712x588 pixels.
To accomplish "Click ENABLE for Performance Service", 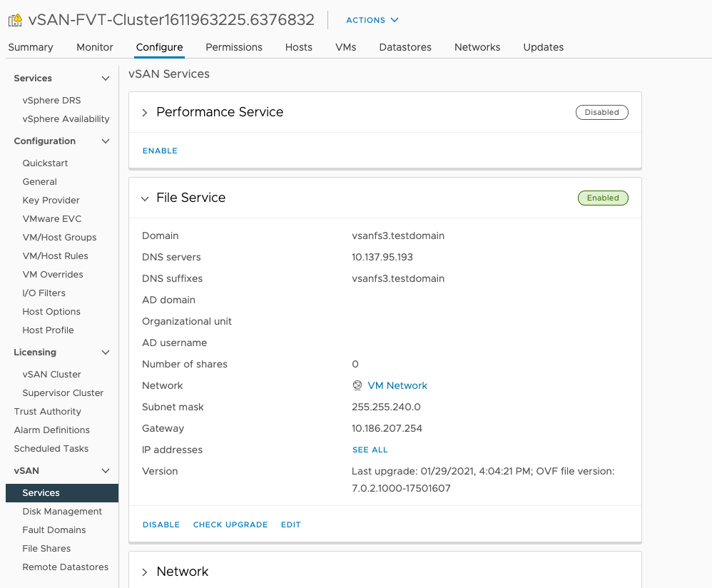I will (160, 151).
